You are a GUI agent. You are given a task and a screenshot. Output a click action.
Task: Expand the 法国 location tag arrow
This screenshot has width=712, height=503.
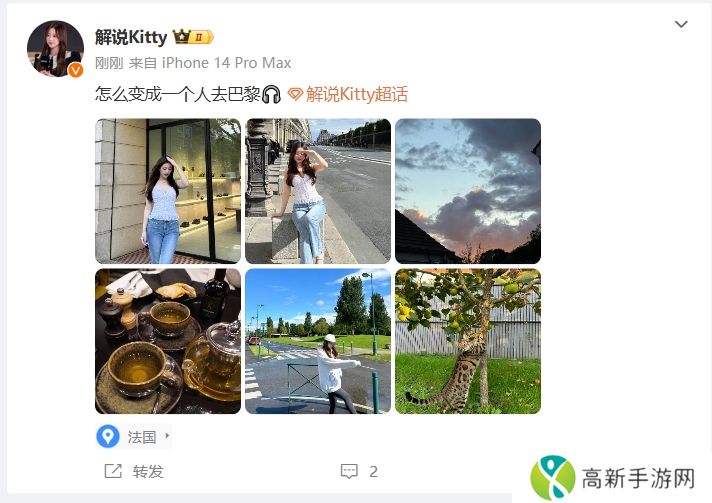pos(167,436)
